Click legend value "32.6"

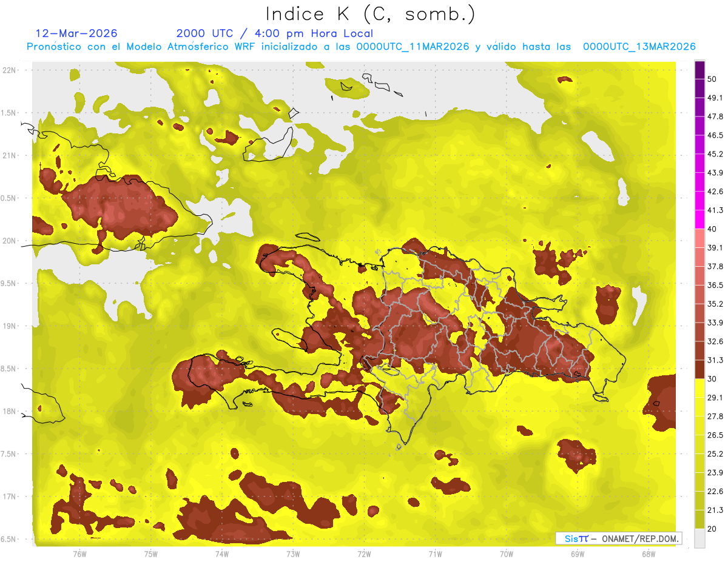tap(715, 341)
